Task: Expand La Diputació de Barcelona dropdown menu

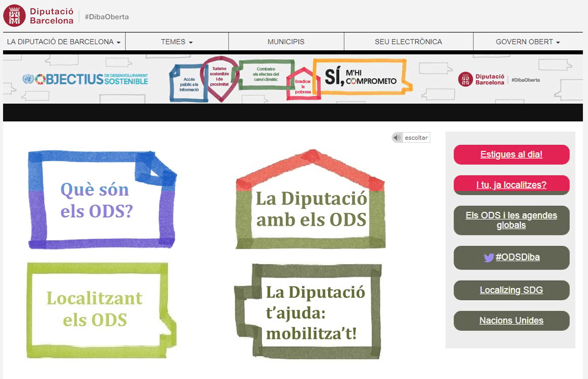Action: coord(64,42)
